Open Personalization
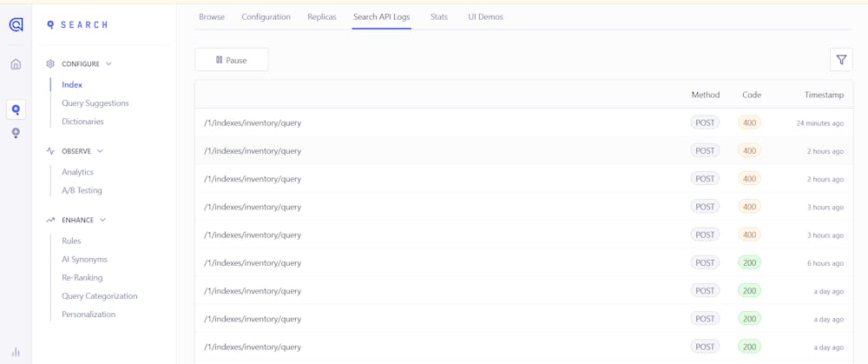 click(89, 314)
